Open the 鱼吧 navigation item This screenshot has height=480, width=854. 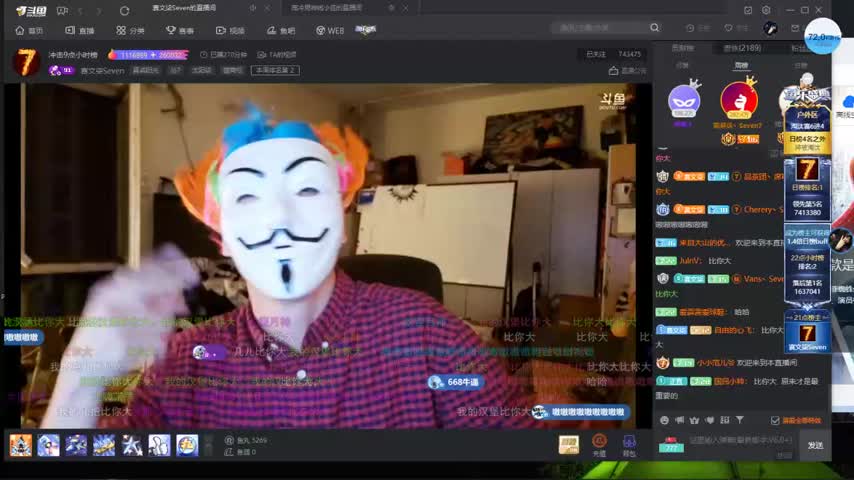pos(280,31)
